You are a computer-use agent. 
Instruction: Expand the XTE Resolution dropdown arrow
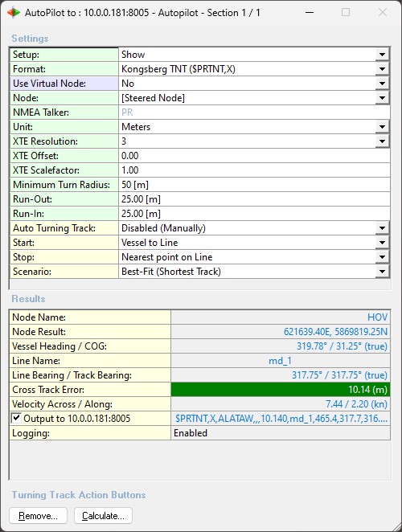(x=383, y=141)
